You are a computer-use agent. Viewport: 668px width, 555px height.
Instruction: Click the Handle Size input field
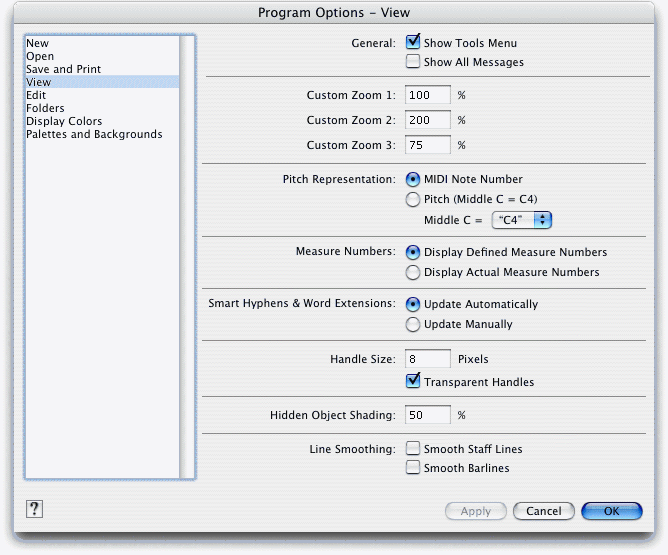click(427, 359)
